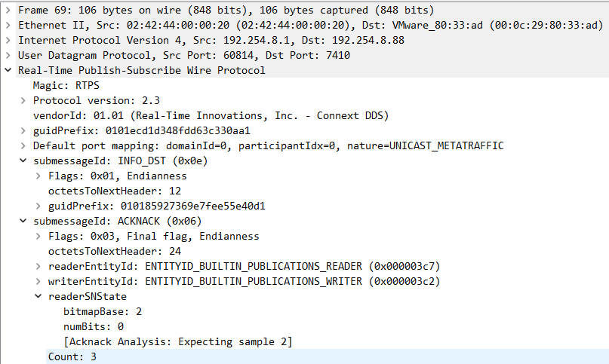Expand the User Datagram Protocol arrow
The width and height of the screenshot is (609, 364).
pos(8,55)
